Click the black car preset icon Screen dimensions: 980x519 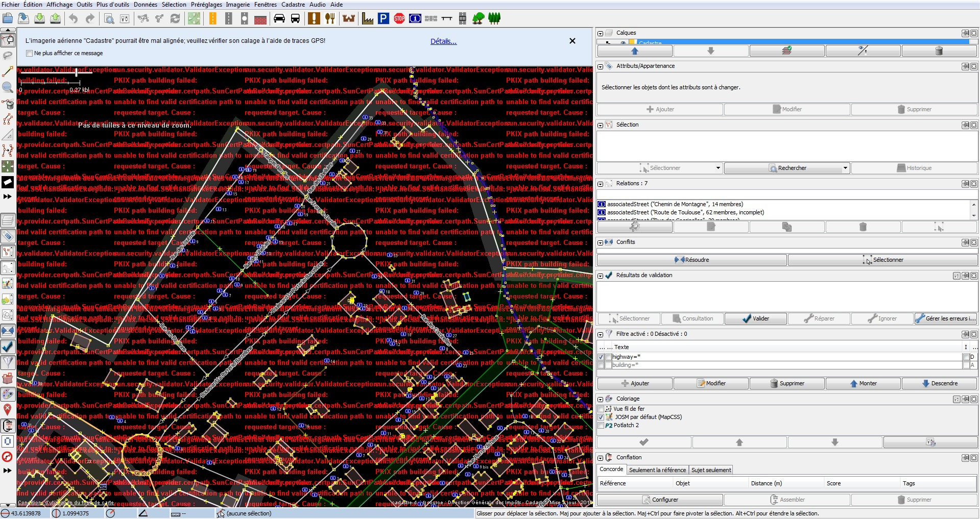pos(279,19)
